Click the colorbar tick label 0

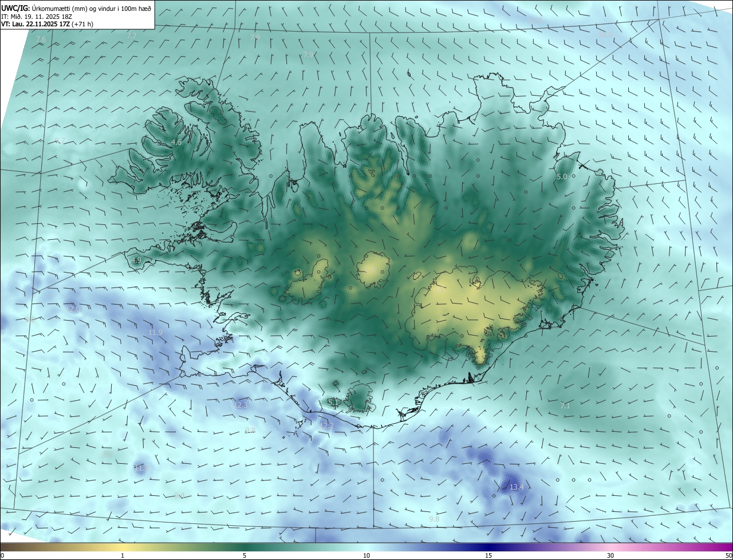pyautogui.click(x=2, y=555)
